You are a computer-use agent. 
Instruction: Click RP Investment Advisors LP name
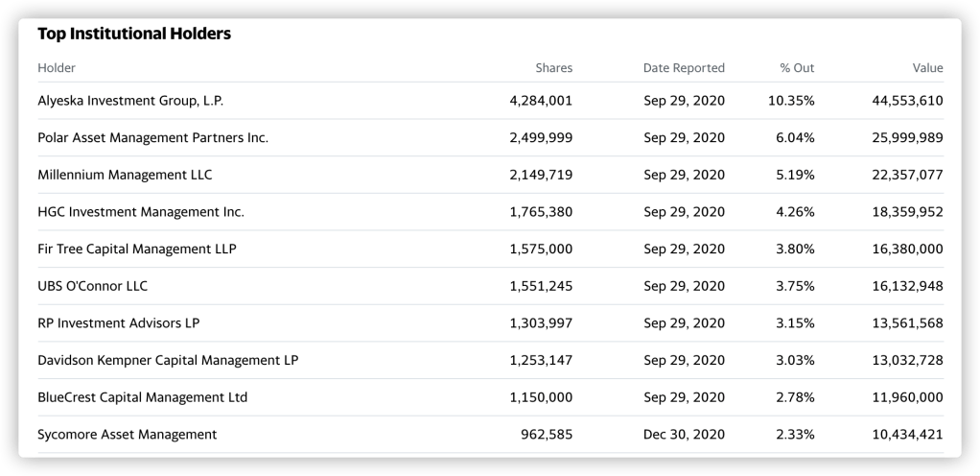[x=119, y=323]
